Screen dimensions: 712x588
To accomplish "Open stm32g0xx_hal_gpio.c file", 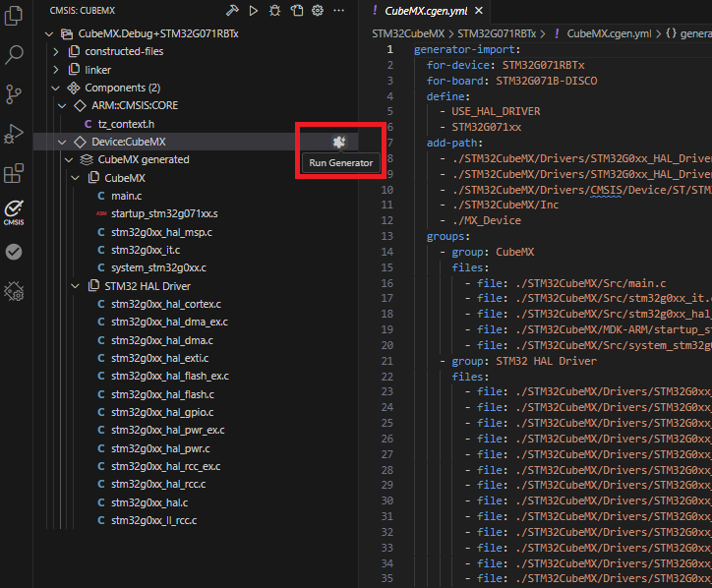I will [x=162, y=412].
